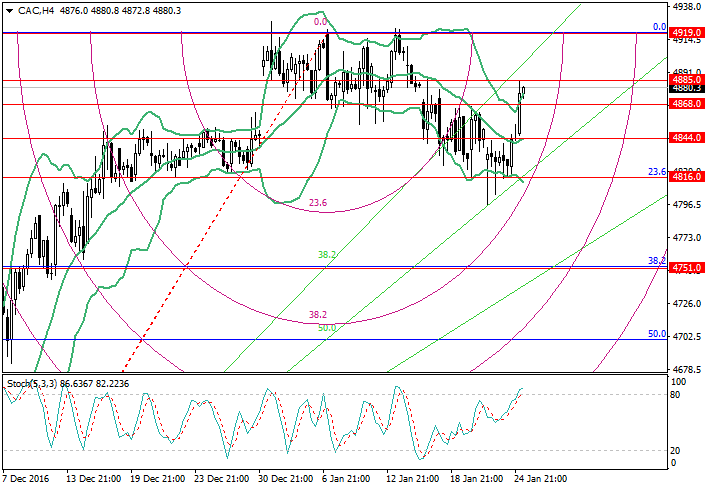Click the 23 Dec 21:00 time axis label
The width and height of the screenshot is (707, 490).
point(221,478)
